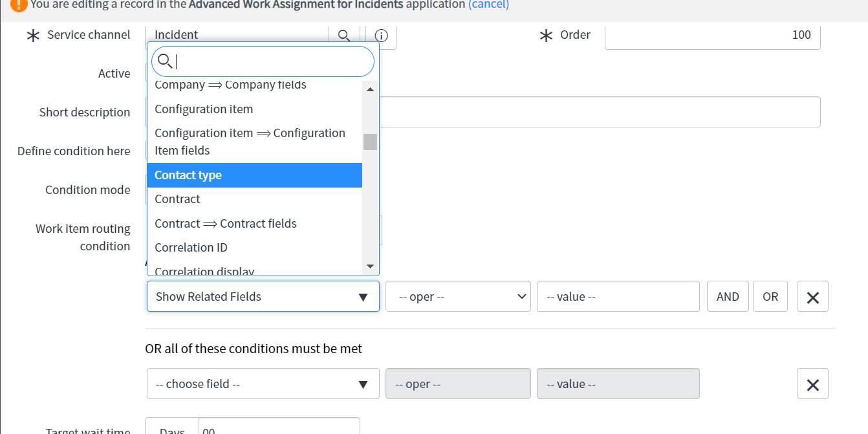The height and width of the screenshot is (434, 868).
Task: Choose Company ⟹ Company fields option
Action: coord(255,85)
